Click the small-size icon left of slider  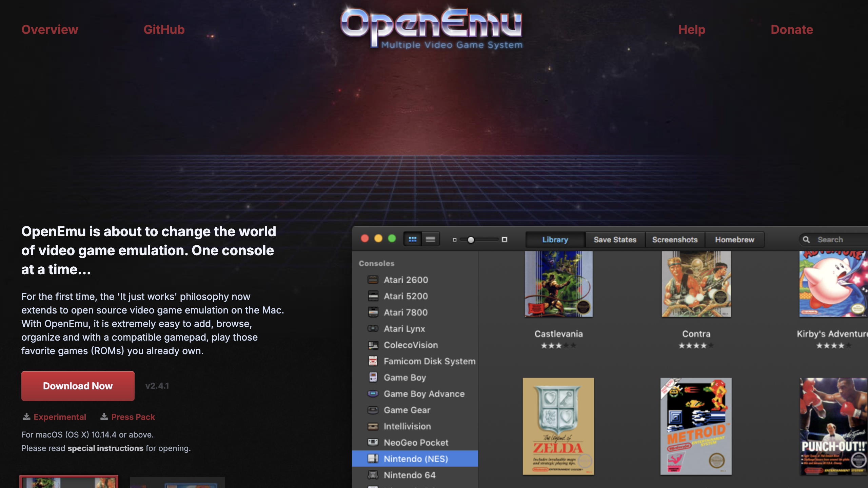point(455,240)
